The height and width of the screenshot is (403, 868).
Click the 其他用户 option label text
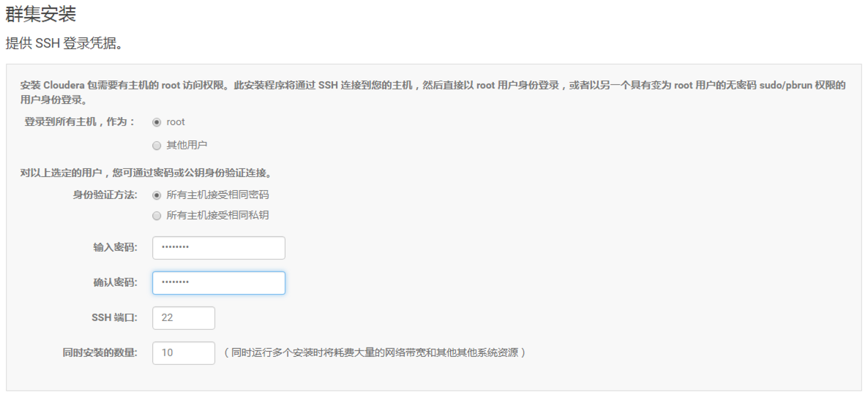187,145
